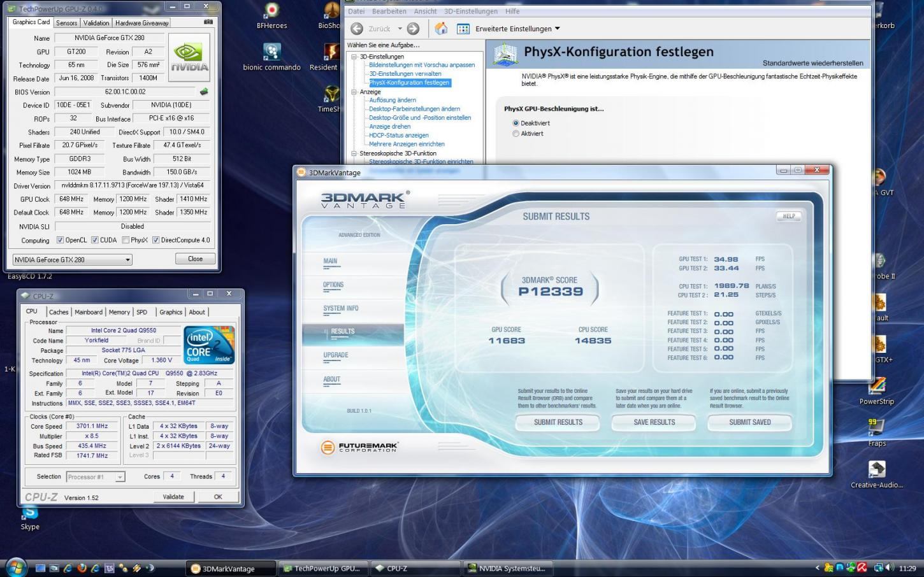
Task: Toggle the OpenCL checkbox in GPU-Z
Action: 60,240
